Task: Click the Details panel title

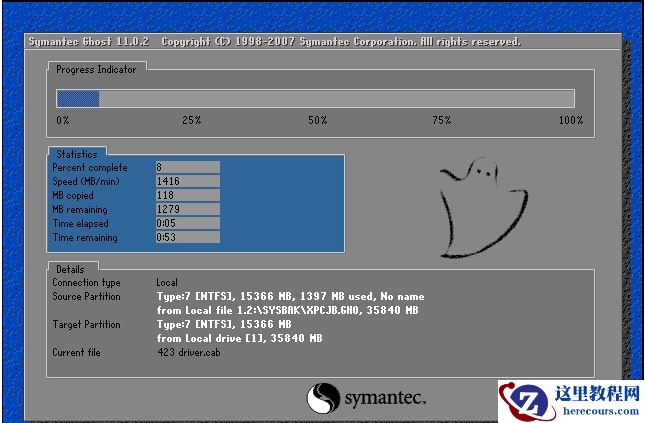Action: (70, 269)
